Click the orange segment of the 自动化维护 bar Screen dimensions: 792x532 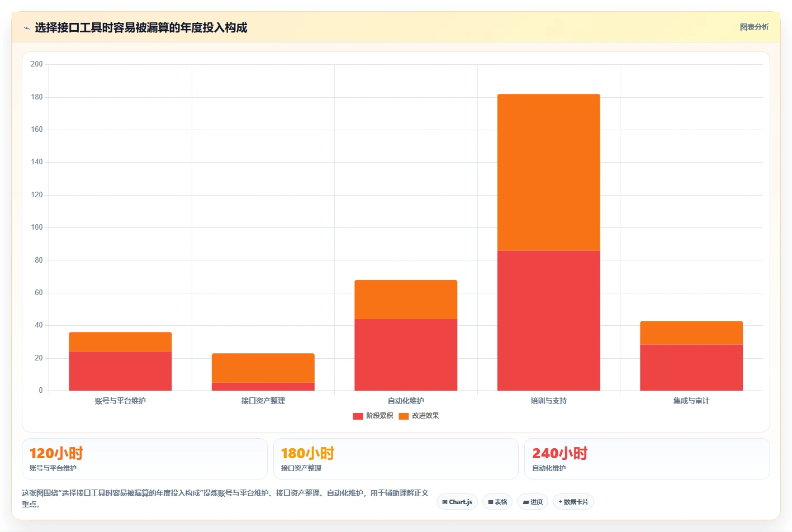(406, 300)
